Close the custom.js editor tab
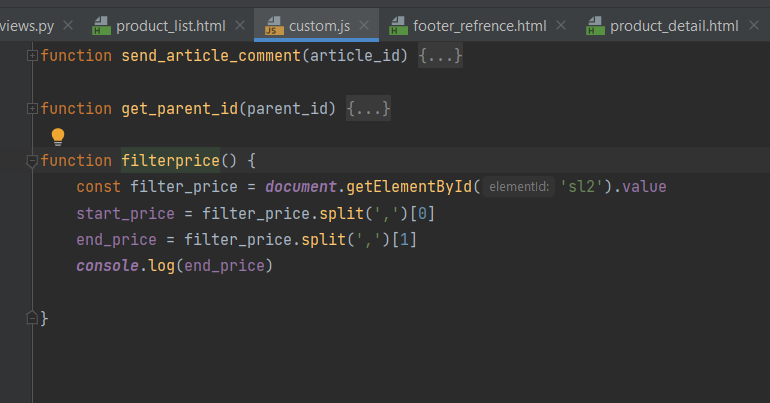The height and width of the screenshot is (403, 770). coord(364,25)
